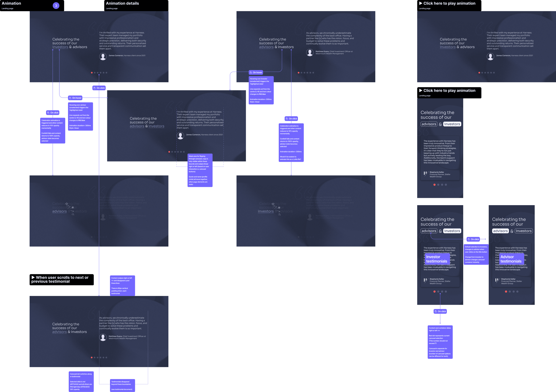This screenshot has height=392, width=556.
Task: Select the 'Animation' frame label
Action: tap(11, 3)
